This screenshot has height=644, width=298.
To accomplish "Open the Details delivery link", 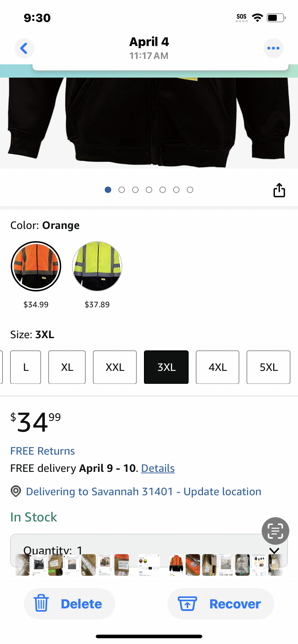I will coord(158,468).
